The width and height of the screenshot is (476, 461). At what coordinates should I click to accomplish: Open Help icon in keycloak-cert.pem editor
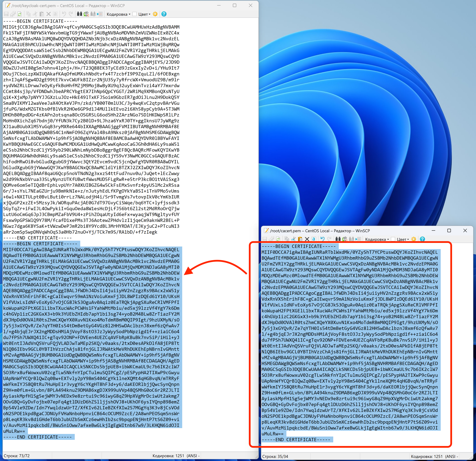(164, 14)
